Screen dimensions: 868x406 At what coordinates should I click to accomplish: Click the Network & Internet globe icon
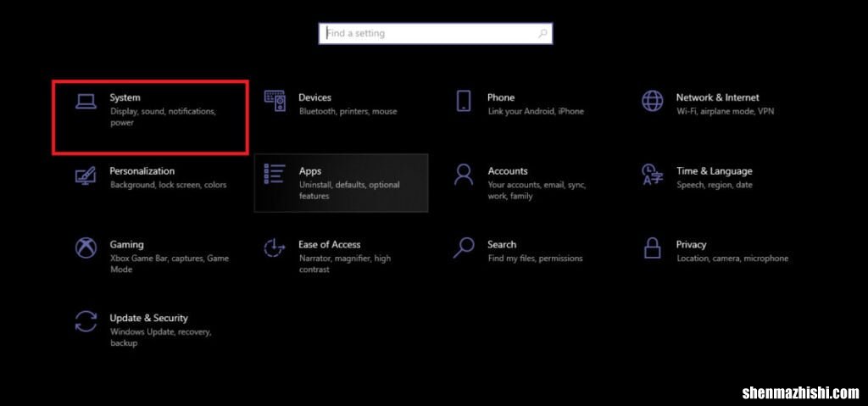tap(652, 101)
